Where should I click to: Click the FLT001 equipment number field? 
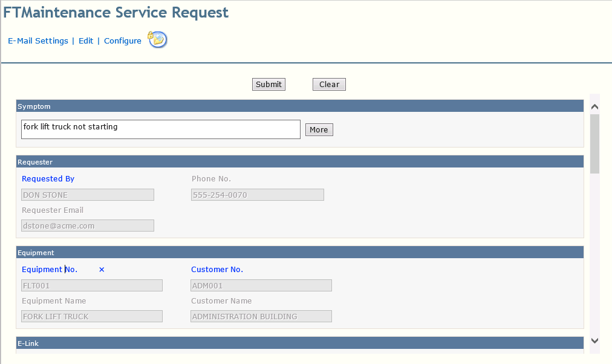(92, 285)
